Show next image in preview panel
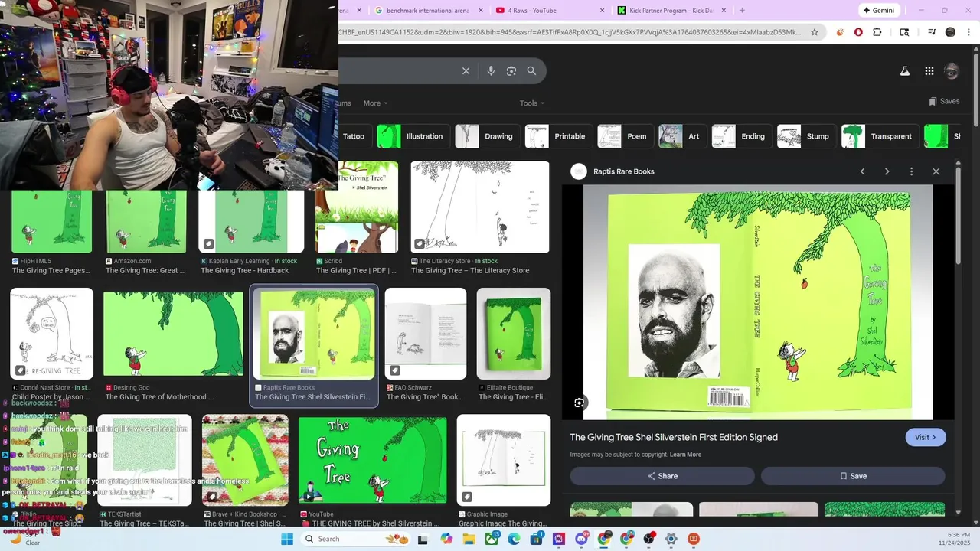The height and width of the screenshot is (551, 980). (887, 171)
